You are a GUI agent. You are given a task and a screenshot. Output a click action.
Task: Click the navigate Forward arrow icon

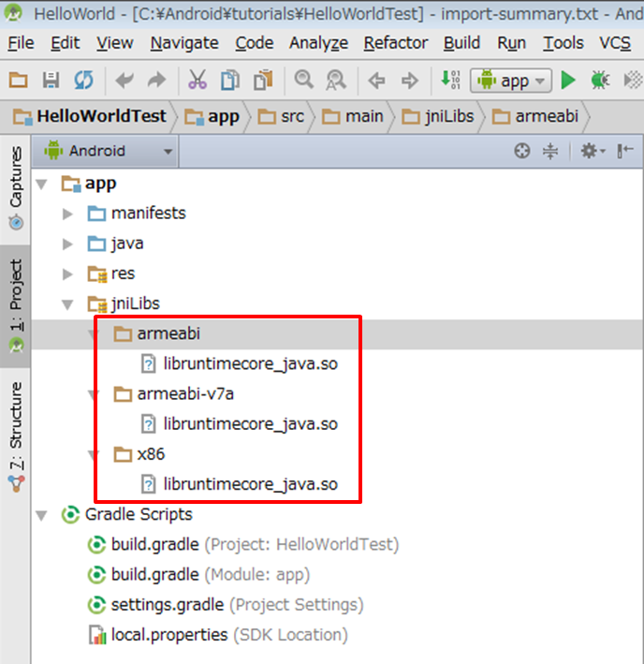click(x=409, y=80)
